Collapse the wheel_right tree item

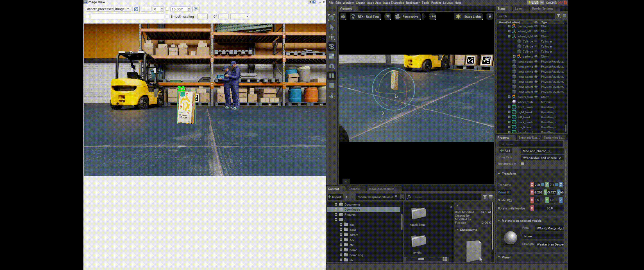coord(509,36)
